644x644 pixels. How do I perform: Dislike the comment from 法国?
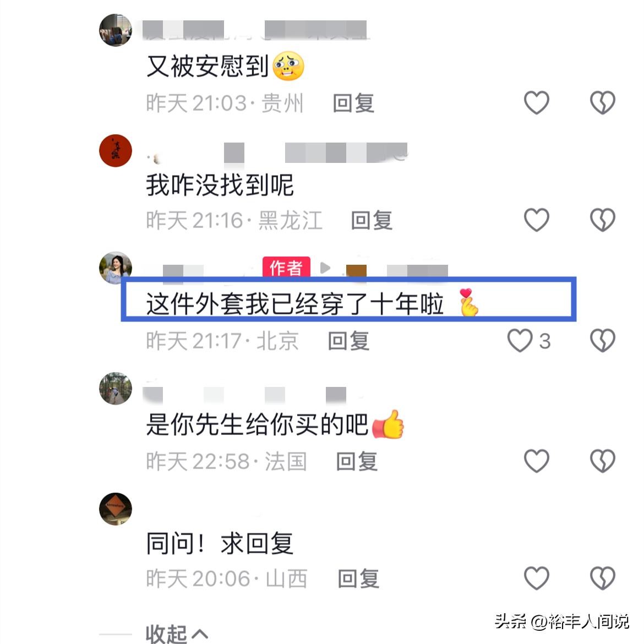[602, 461]
